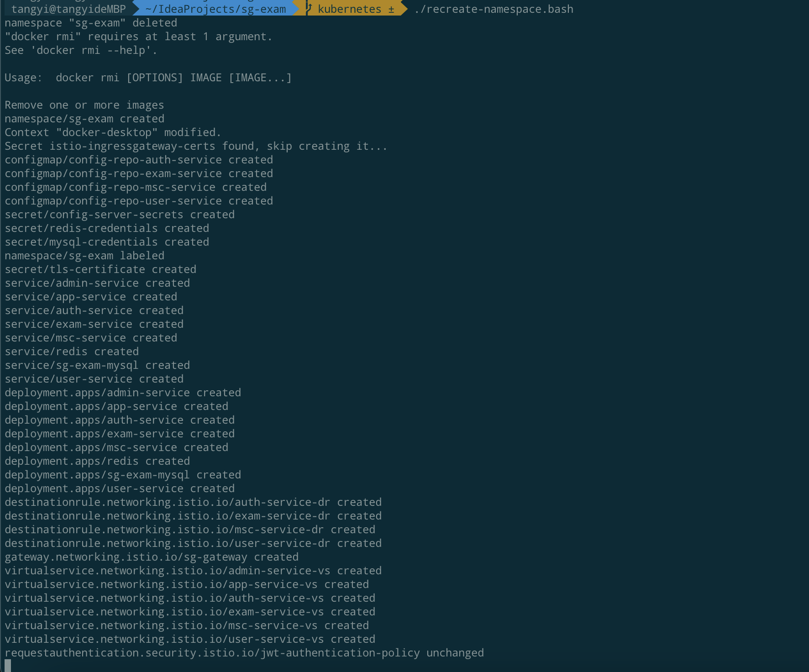Click 'configmap/config-repo-auth-service created'
809x672 pixels.
pyautogui.click(x=139, y=160)
